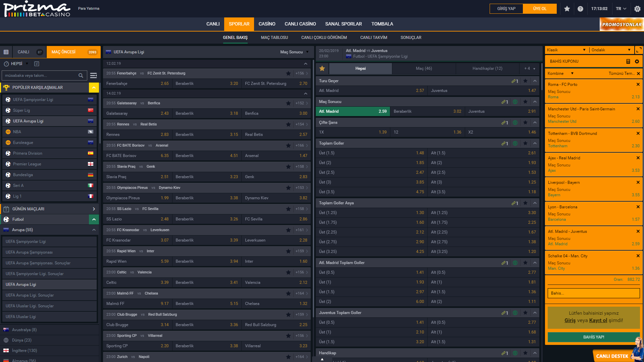Screen dimensions: 644x362
Task: Click the Bahis stake input field
Action: 593,293
